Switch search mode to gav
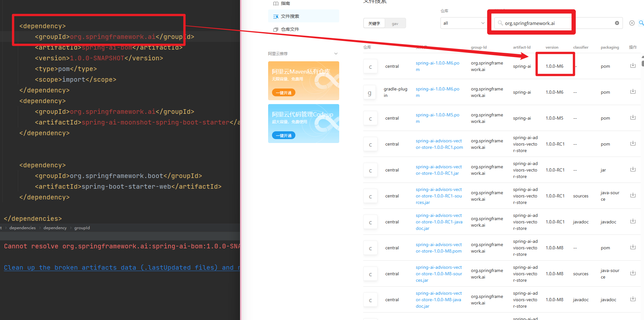Image resolution: width=644 pixels, height=320 pixels. (x=395, y=23)
